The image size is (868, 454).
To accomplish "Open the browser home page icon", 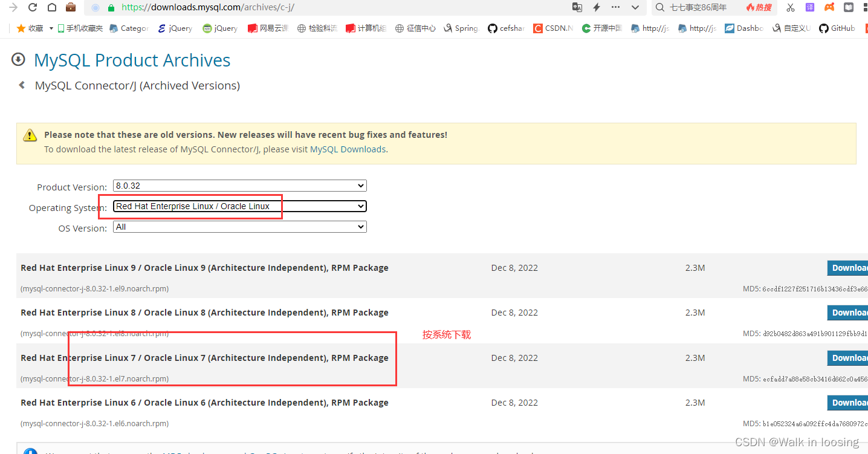I will pos(52,8).
